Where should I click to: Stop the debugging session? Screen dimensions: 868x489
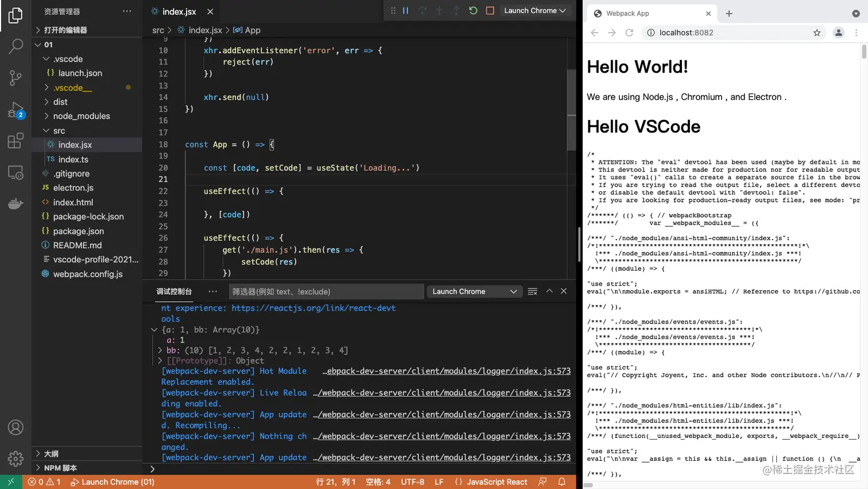click(490, 11)
